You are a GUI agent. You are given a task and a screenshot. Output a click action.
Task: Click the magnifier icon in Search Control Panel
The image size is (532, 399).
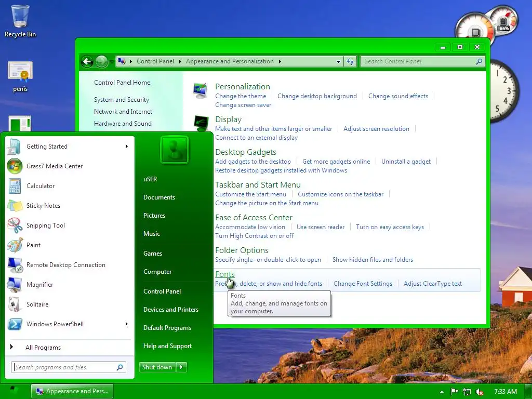pyautogui.click(x=478, y=61)
